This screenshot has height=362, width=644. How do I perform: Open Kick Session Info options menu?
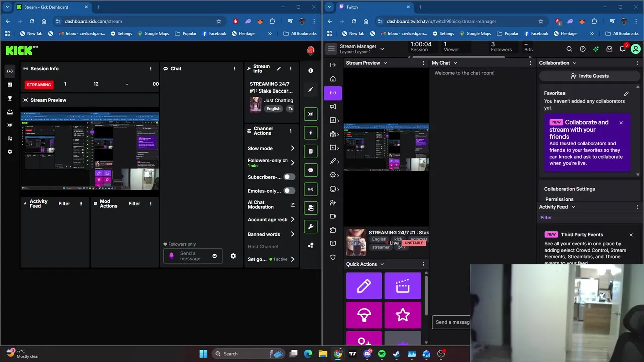[x=151, y=69]
